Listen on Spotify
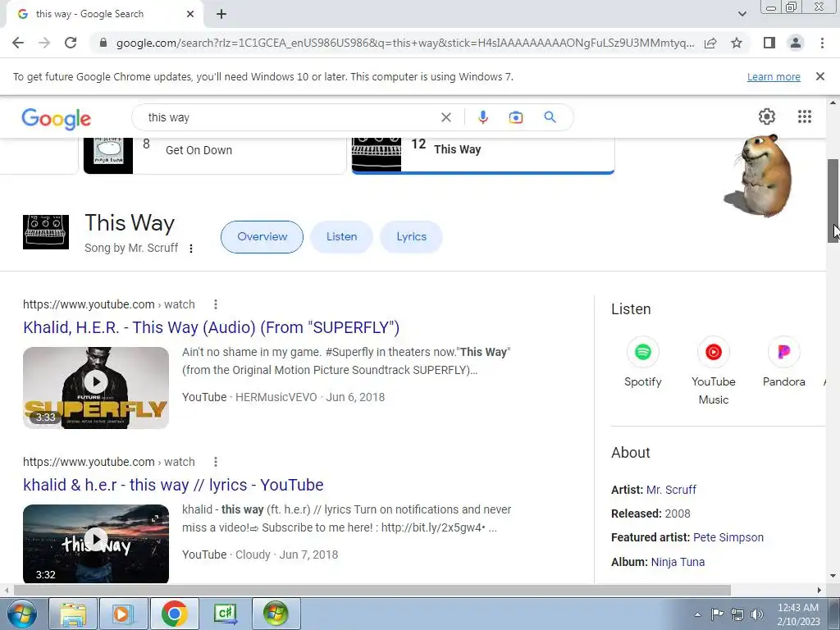 coord(643,362)
